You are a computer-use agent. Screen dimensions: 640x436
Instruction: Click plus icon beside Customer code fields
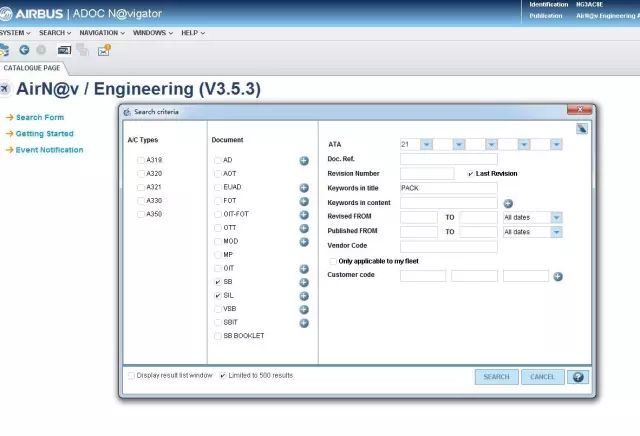558,276
